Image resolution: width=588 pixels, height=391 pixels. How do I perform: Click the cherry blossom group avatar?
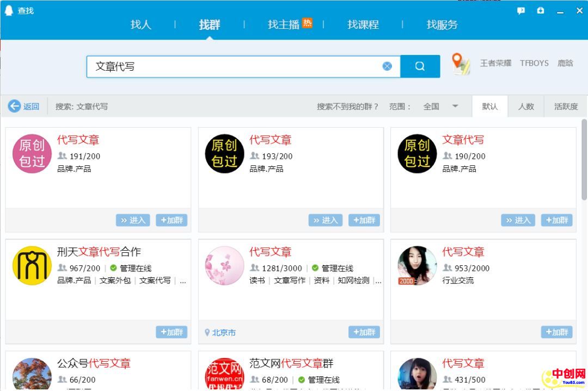point(224,265)
